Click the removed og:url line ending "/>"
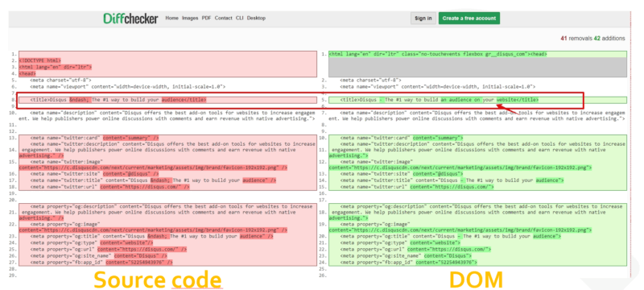 point(109,250)
